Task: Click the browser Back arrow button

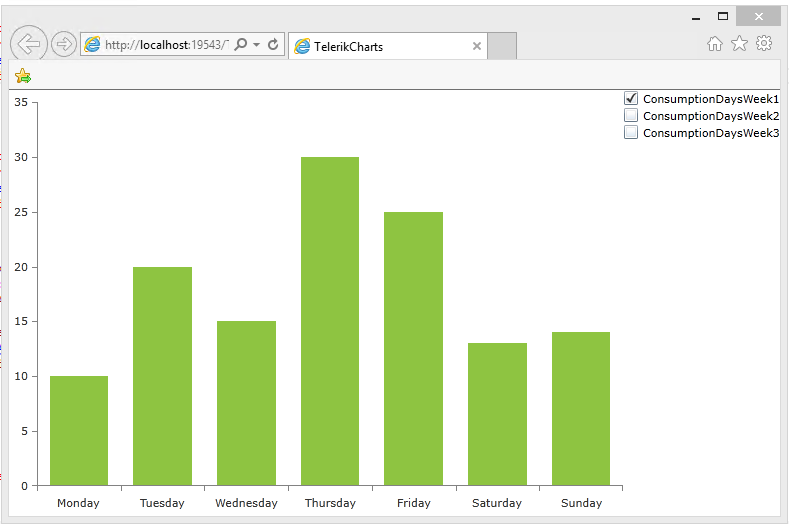Action: (x=29, y=44)
